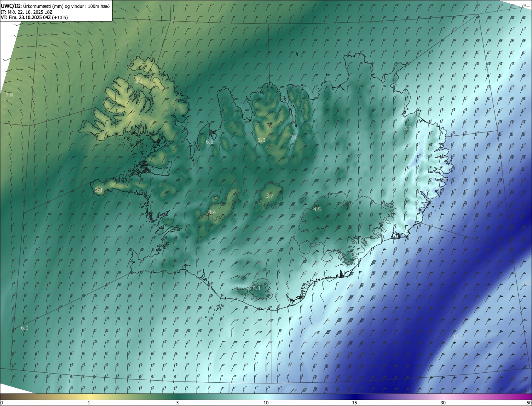Select the initial time line 'IT: Mið. 22. 10. 2025 18Z'
Viewport: 532px width, 406px height.
[26, 12]
